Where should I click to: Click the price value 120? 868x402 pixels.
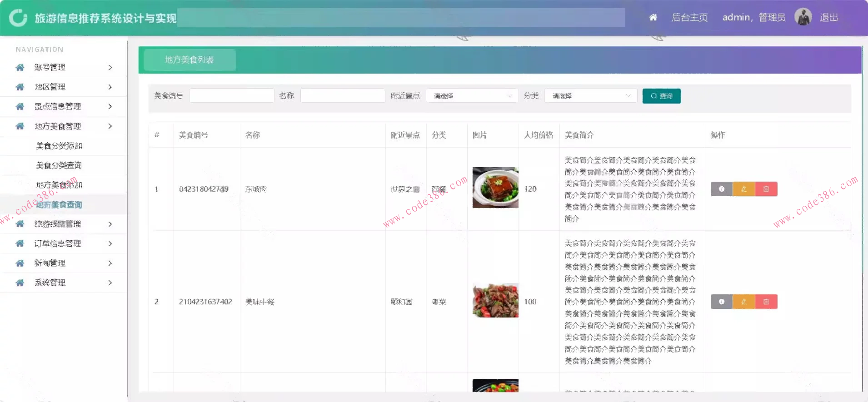530,189
